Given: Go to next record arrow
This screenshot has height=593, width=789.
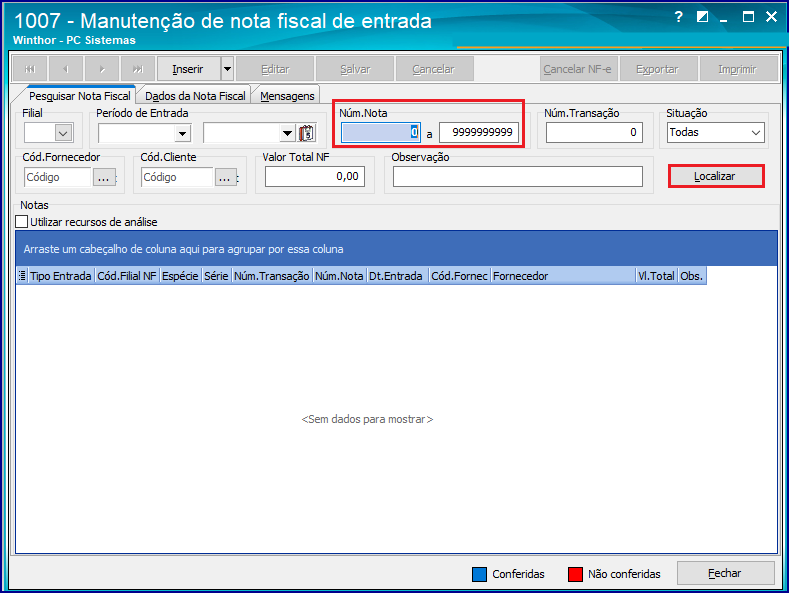Looking at the screenshot, I should point(102,69).
